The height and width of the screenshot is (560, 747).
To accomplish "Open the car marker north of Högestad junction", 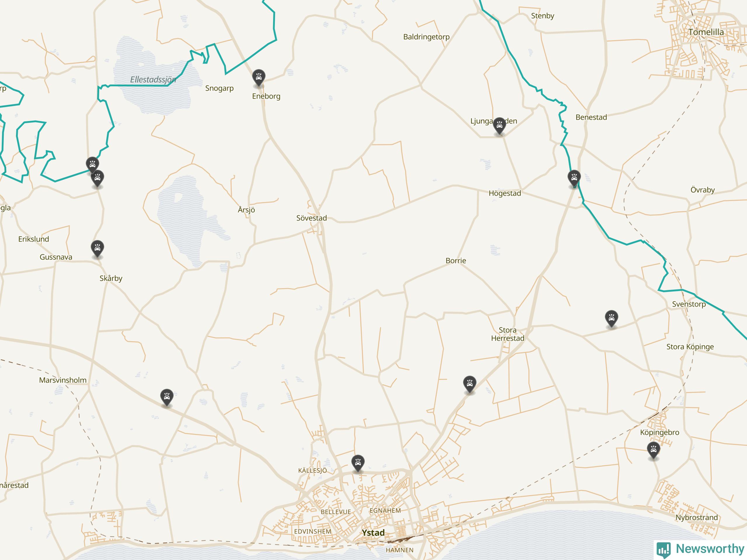I will pos(574,178).
